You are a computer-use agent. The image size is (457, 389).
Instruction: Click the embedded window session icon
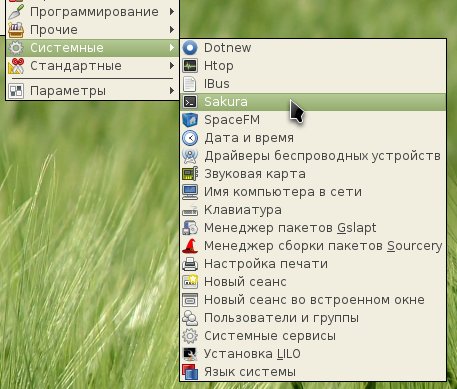(190, 300)
